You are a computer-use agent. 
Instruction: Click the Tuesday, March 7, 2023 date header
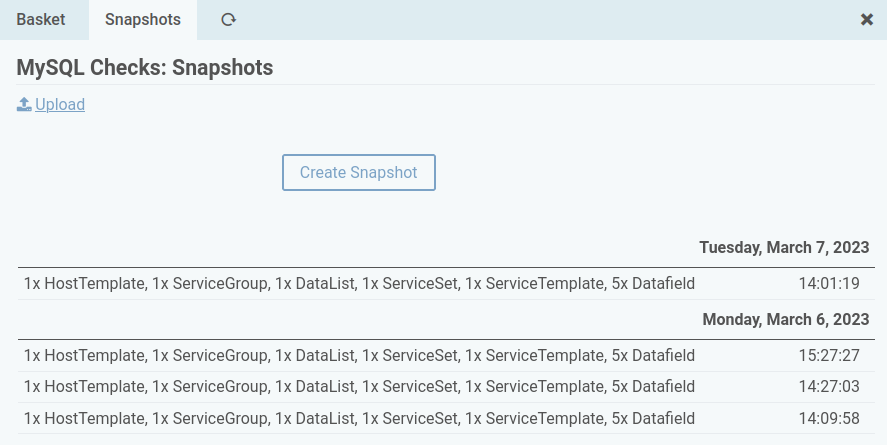[784, 248]
